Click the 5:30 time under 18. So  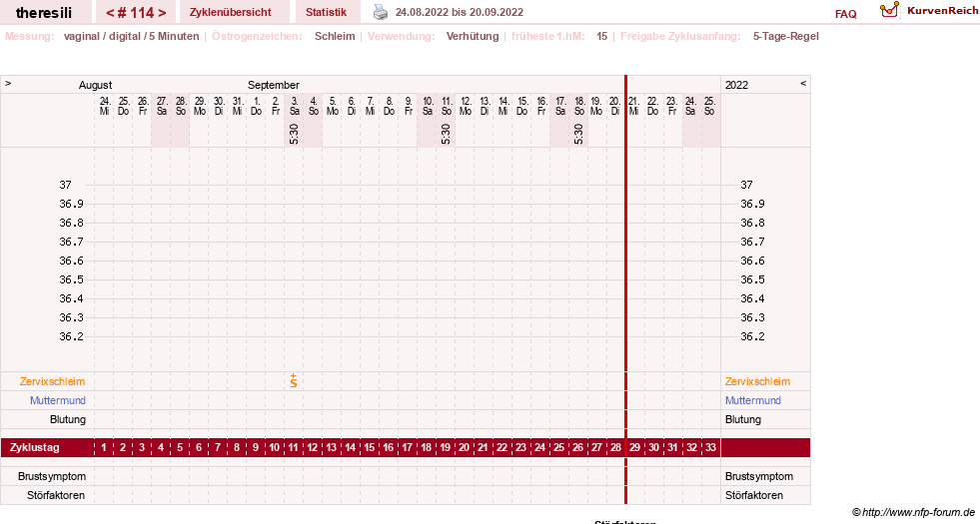tap(578, 134)
